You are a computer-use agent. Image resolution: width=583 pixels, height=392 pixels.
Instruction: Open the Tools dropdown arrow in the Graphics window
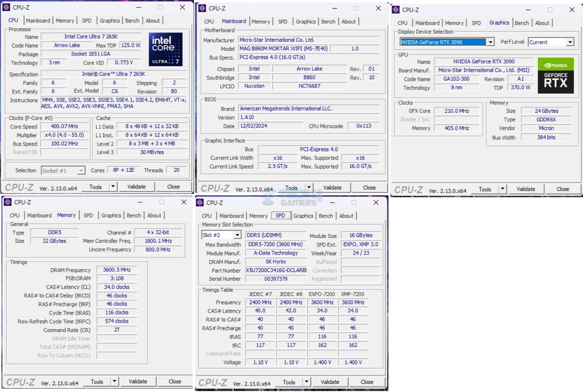point(502,189)
